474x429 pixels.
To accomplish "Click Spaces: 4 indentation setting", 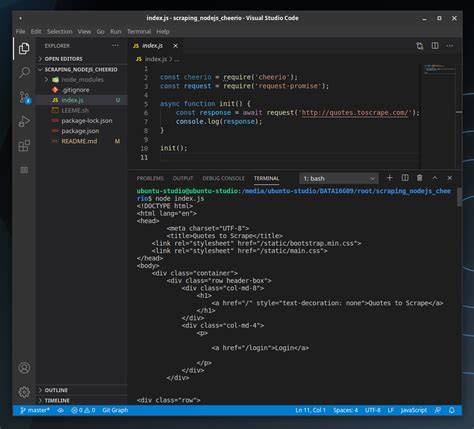I will coord(345,410).
